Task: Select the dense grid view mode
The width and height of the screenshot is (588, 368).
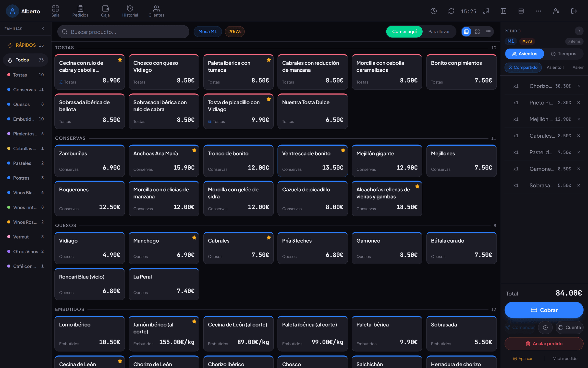Action: click(x=466, y=32)
